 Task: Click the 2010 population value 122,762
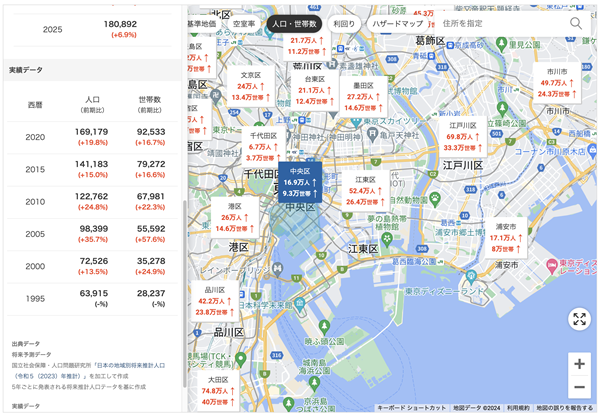(x=91, y=196)
